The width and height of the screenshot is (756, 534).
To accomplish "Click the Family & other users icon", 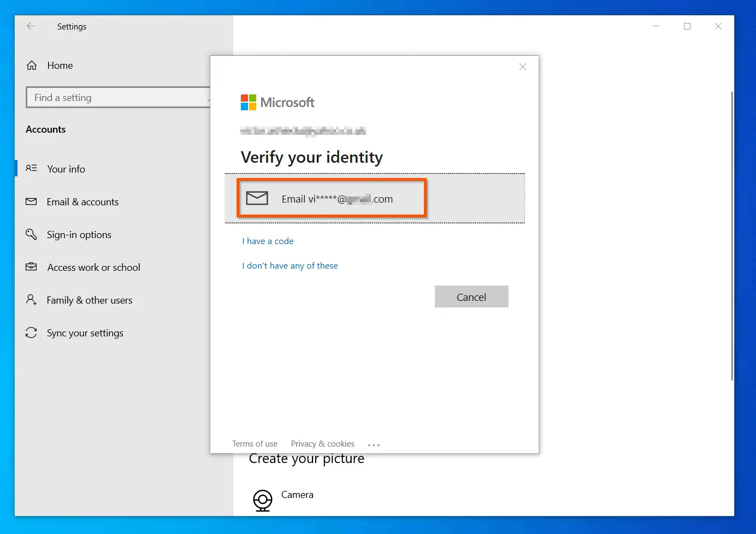I will coord(32,300).
